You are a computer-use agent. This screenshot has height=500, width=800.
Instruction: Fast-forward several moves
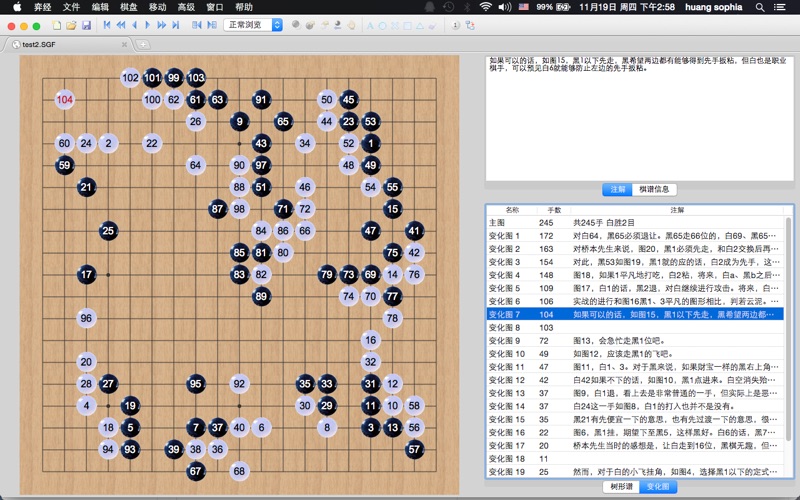(162, 24)
